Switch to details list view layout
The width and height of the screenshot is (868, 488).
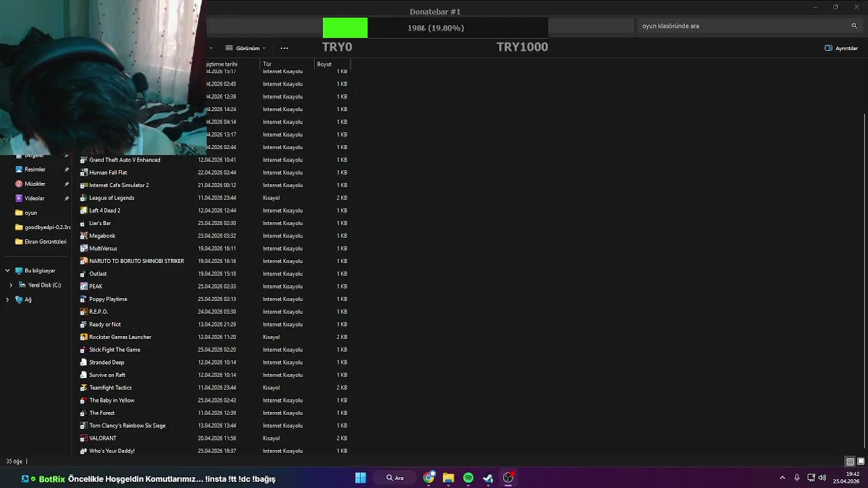[850, 462]
